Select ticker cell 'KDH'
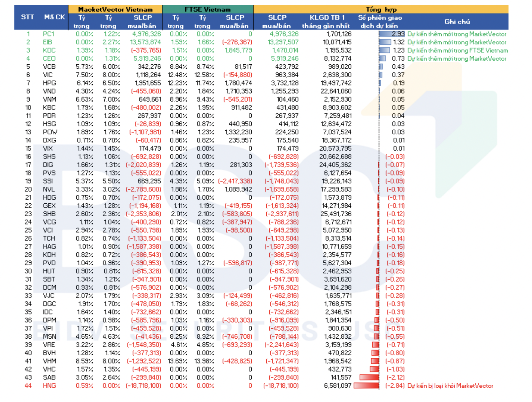Screen dimensions: 532x402 pyautogui.click(x=49, y=255)
